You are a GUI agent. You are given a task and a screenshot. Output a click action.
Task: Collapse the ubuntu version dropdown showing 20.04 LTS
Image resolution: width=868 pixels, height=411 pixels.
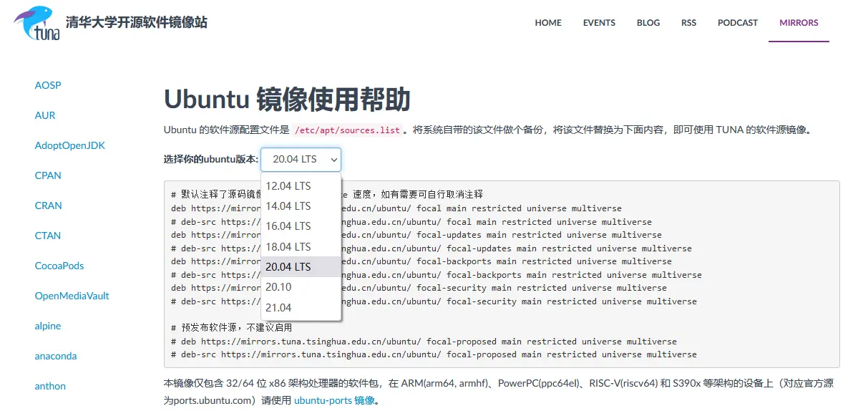pos(301,160)
